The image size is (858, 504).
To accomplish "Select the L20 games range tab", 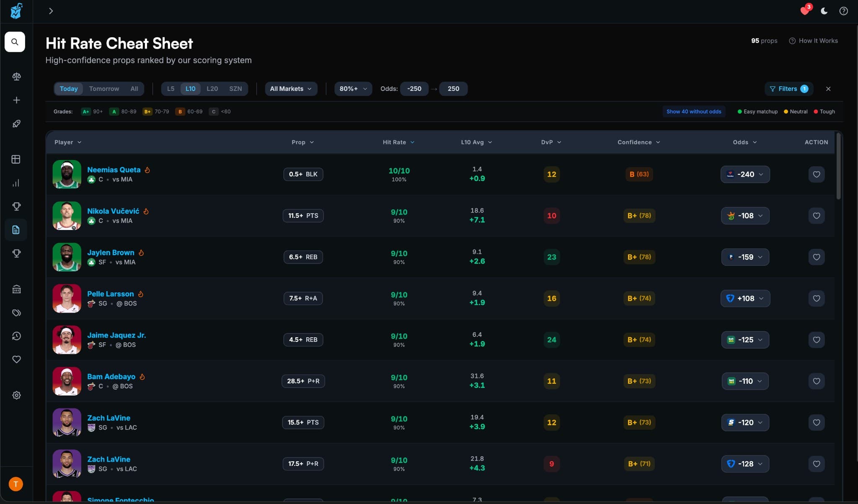I will coord(212,89).
